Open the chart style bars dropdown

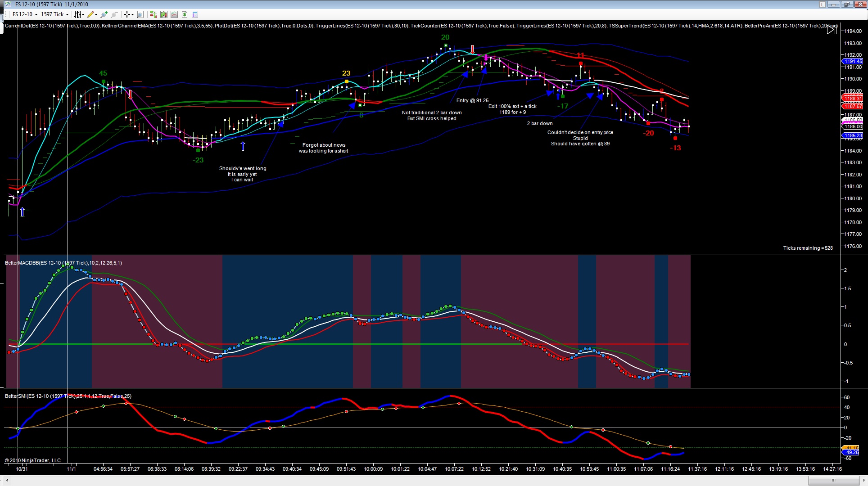tap(78, 14)
